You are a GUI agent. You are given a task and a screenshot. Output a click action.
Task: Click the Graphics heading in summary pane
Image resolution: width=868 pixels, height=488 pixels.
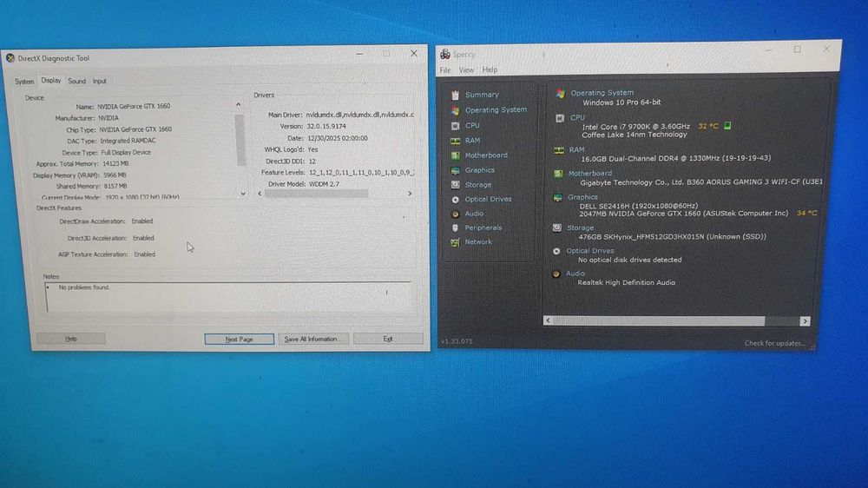click(582, 197)
